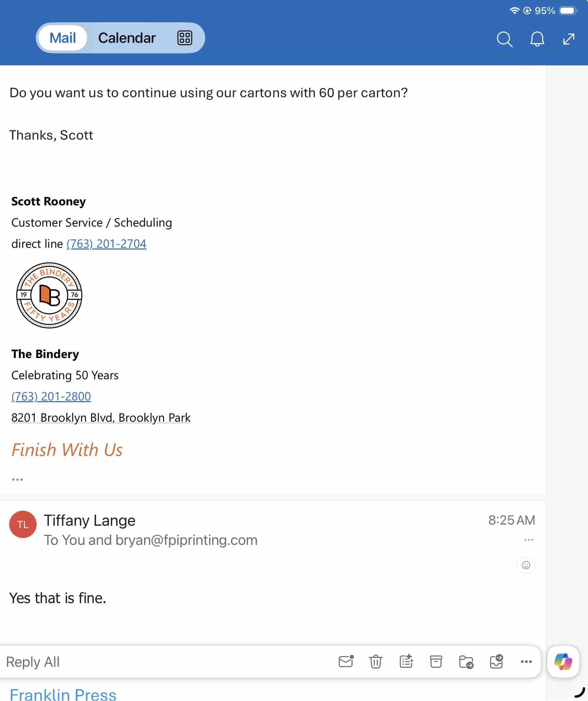This screenshot has width=588, height=701.
Task: Open notifications bell
Action: pyautogui.click(x=537, y=39)
